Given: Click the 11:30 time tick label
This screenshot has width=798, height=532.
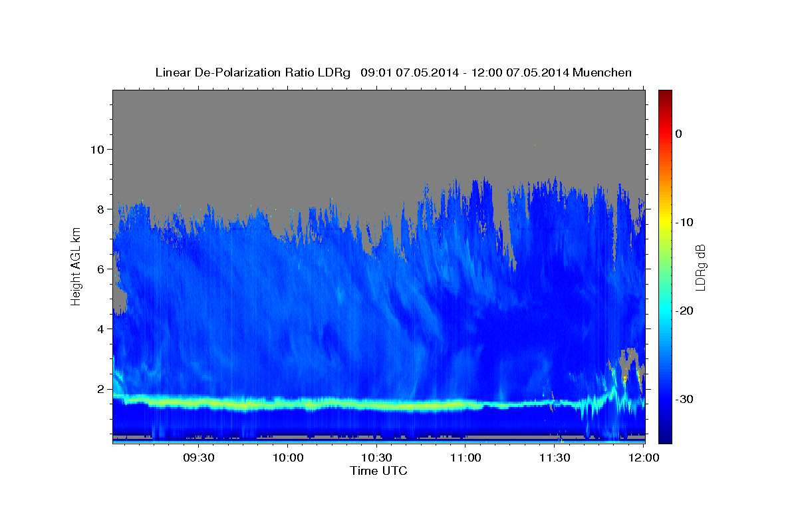Looking at the screenshot, I should 555,458.
